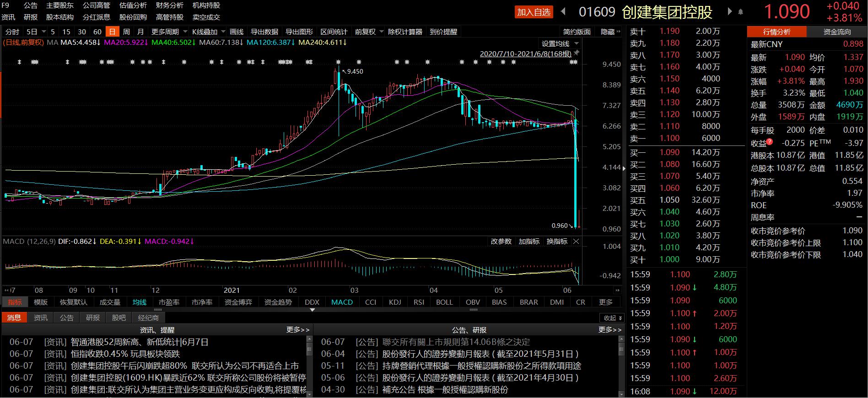The width and height of the screenshot is (868, 398).
Task: Click the 画线 drawing tool button
Action: coord(237,32)
